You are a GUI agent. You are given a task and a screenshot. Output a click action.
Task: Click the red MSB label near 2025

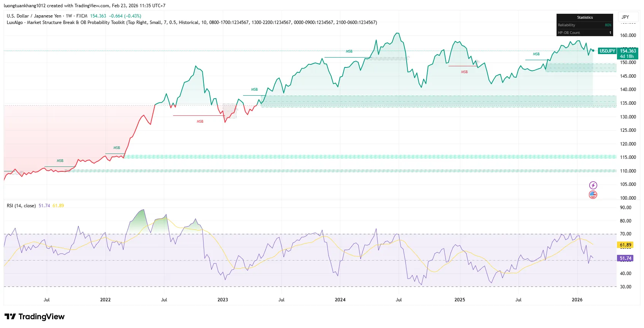pyautogui.click(x=464, y=72)
